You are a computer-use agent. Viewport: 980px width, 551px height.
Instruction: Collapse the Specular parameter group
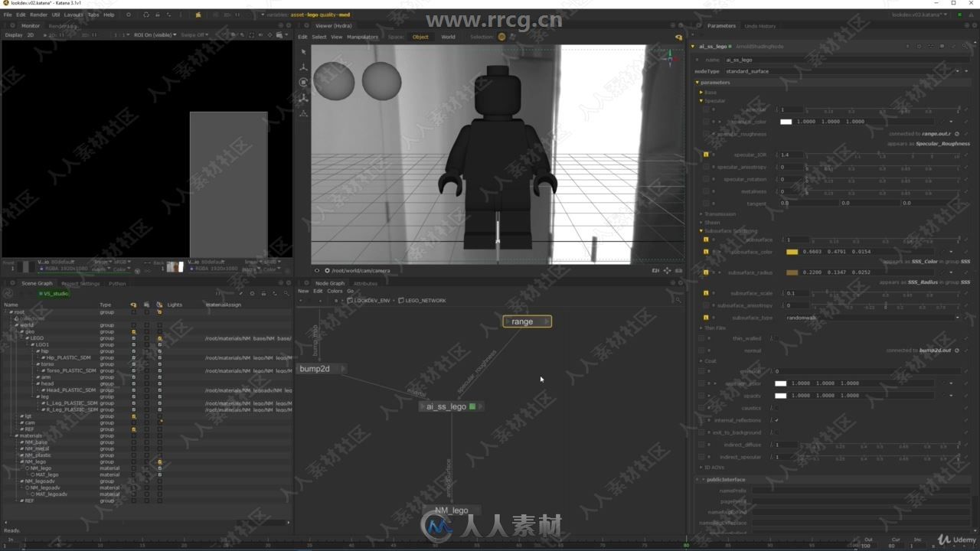click(x=701, y=101)
